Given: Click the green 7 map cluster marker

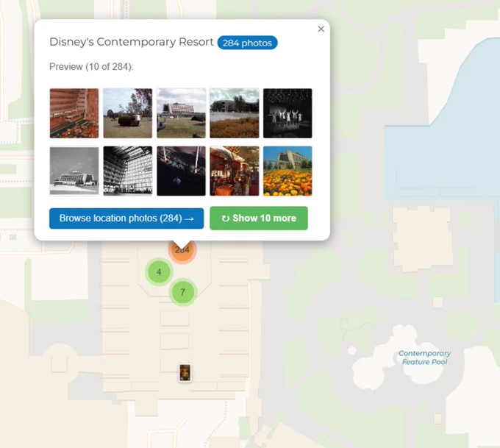Looking at the screenshot, I should 182,292.
